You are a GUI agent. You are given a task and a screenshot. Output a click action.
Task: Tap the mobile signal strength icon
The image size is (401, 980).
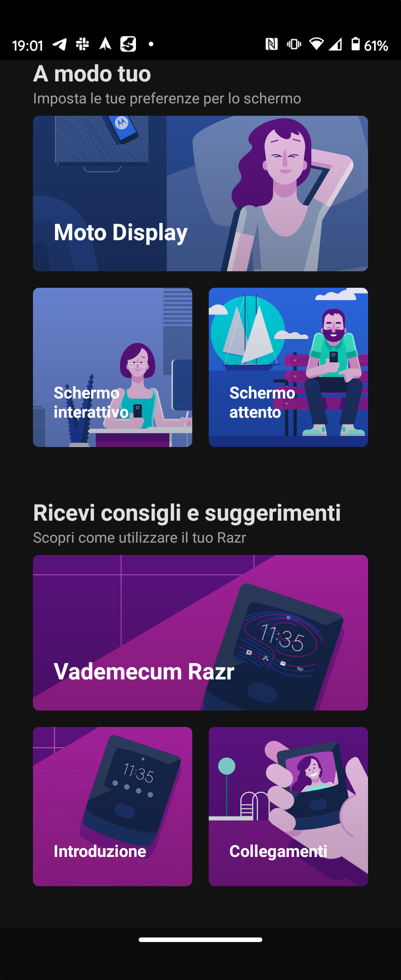click(x=336, y=44)
